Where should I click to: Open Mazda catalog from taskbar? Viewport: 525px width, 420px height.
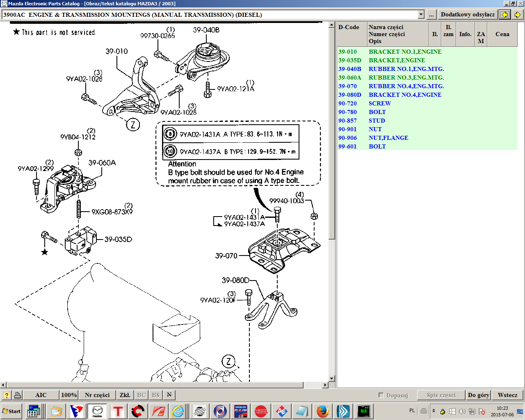pos(97,411)
